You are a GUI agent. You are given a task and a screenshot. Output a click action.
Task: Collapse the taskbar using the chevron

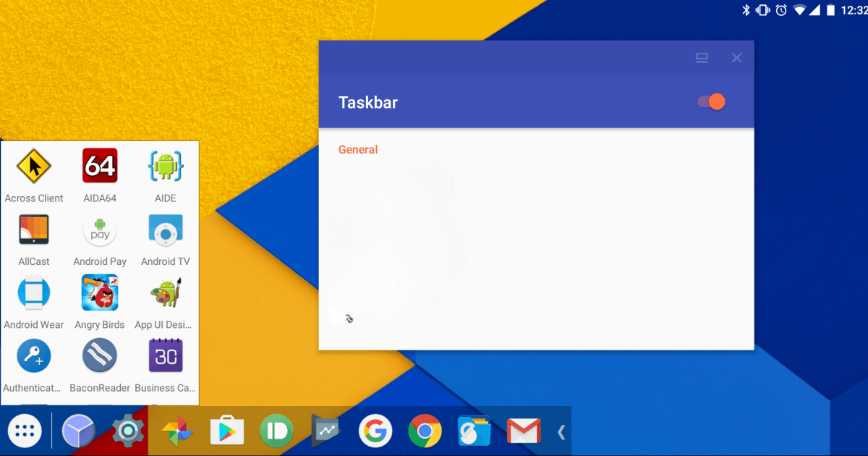point(561,431)
